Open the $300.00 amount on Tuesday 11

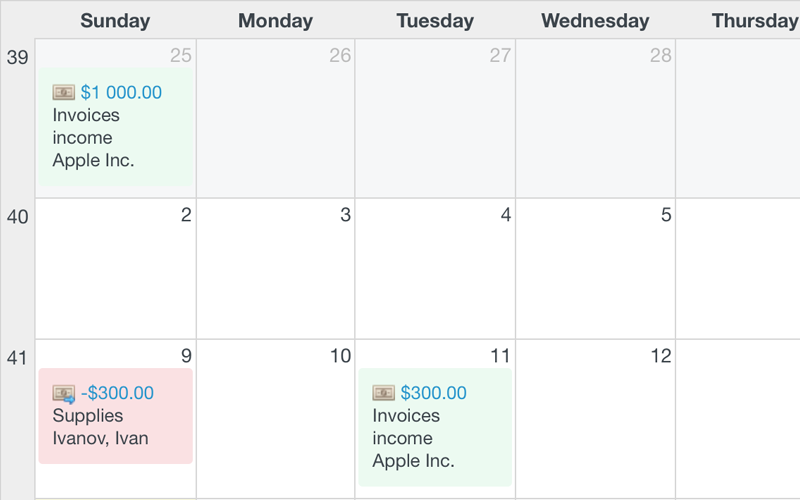(x=433, y=393)
